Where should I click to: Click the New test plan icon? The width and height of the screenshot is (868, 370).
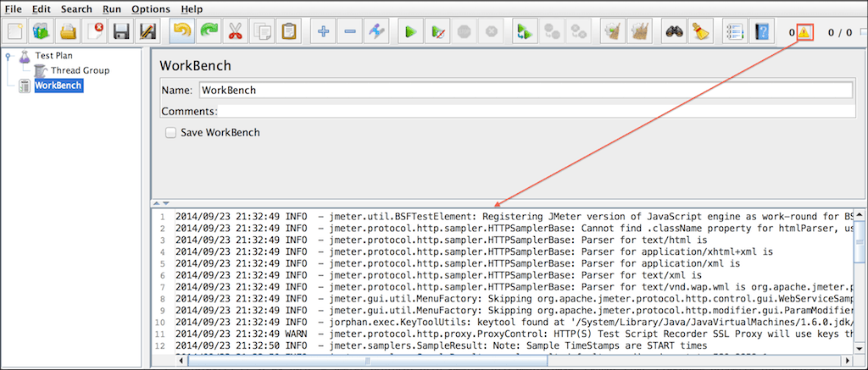tap(15, 32)
